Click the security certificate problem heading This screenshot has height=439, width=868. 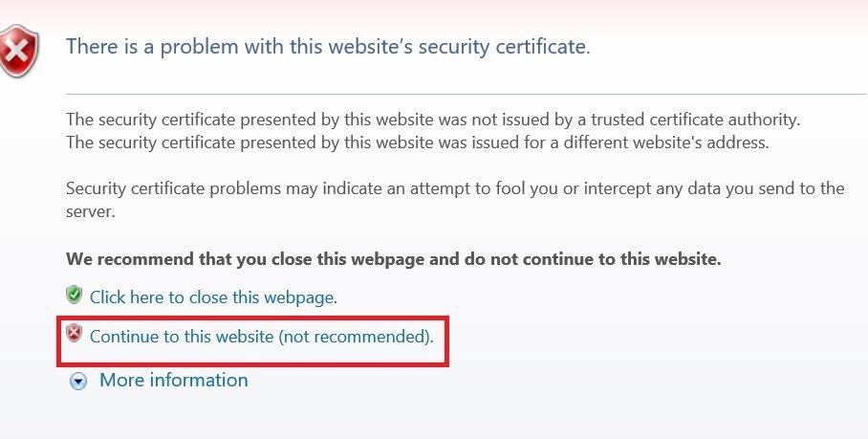point(327,46)
